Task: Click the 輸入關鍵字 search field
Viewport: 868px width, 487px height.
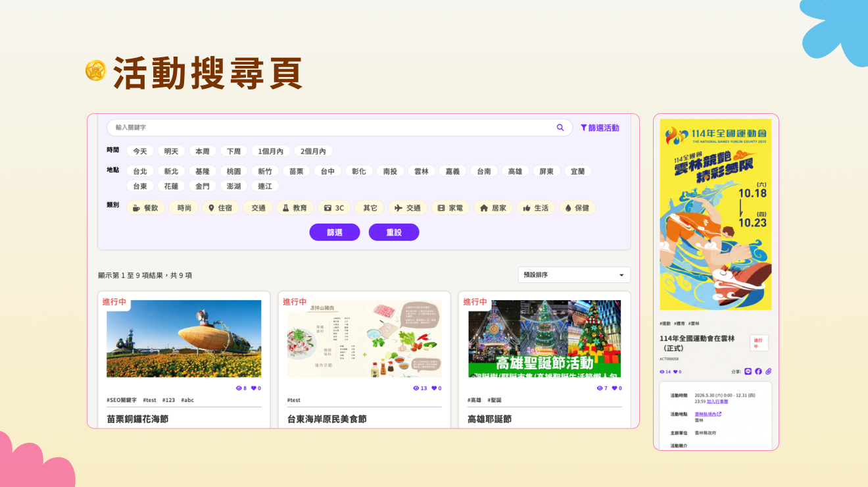Action: [339, 128]
